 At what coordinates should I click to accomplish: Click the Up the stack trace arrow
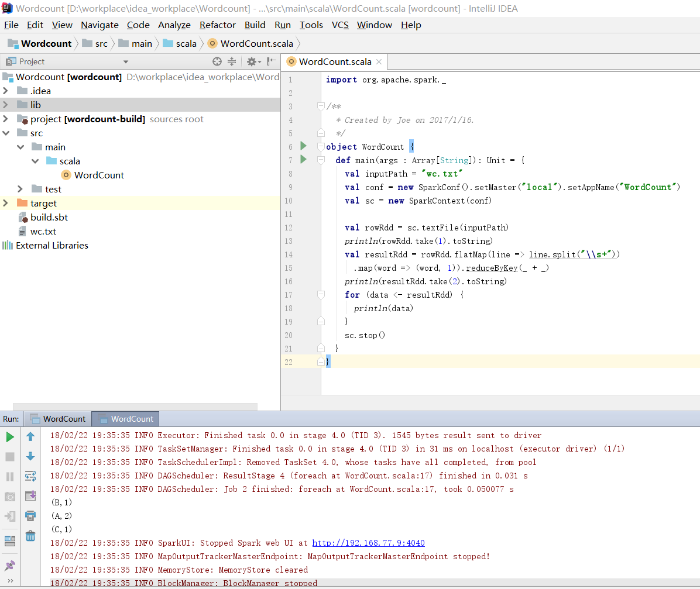30,436
